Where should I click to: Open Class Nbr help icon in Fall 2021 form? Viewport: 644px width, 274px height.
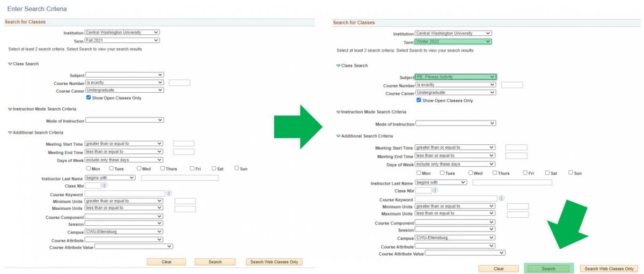click(x=104, y=186)
